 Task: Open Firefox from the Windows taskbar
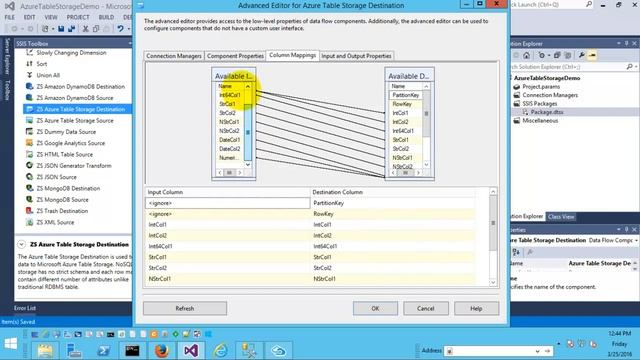(x=162, y=351)
